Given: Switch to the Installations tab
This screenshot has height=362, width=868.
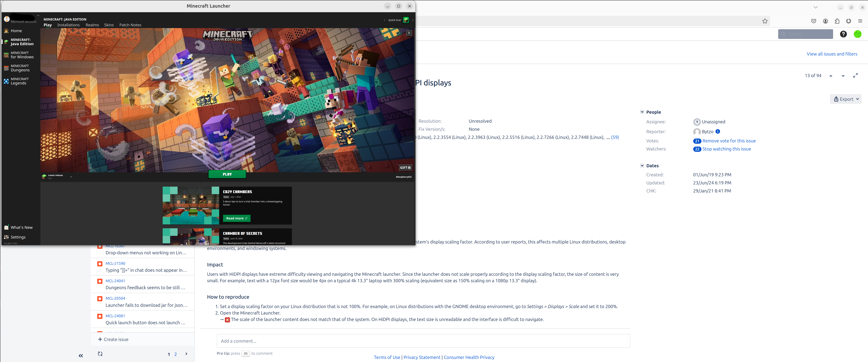Looking at the screenshot, I should click(x=68, y=25).
